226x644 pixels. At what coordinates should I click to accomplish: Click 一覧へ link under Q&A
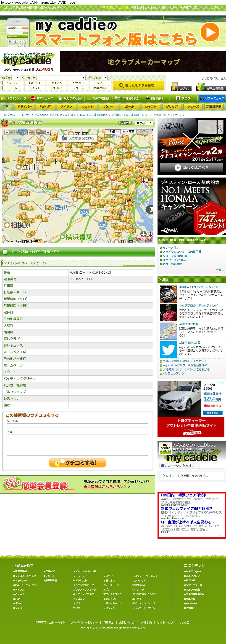point(220,270)
